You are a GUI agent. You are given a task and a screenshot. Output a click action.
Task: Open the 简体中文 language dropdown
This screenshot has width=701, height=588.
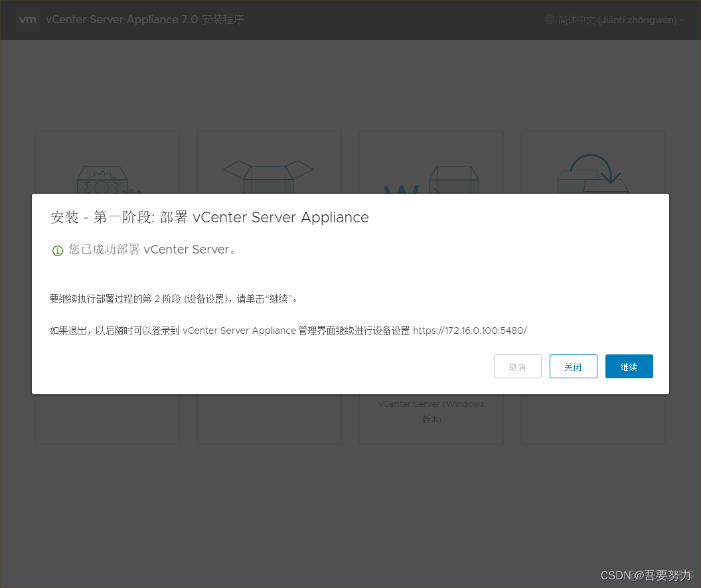coord(615,20)
